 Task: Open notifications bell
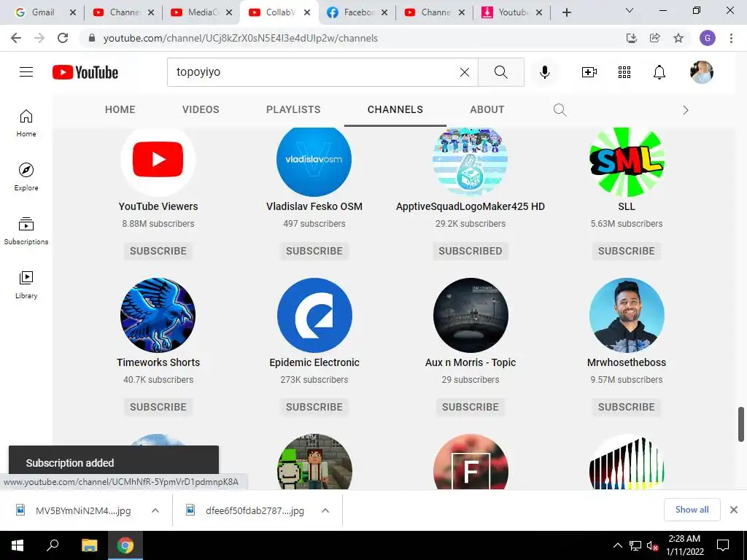click(x=659, y=72)
